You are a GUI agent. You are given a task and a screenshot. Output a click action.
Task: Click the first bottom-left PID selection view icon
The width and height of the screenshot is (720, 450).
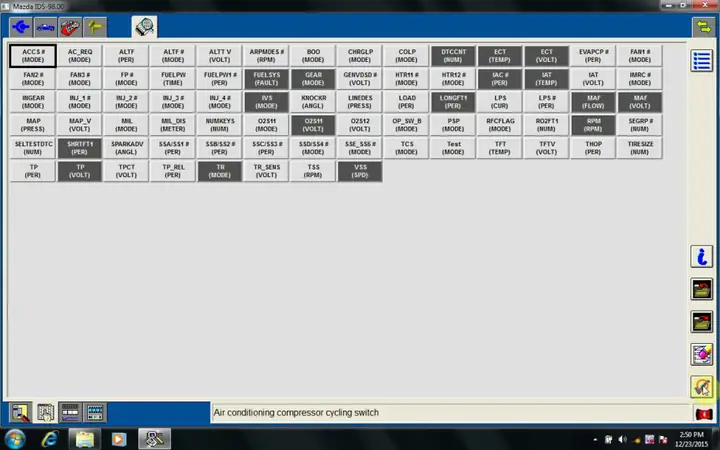point(19,412)
